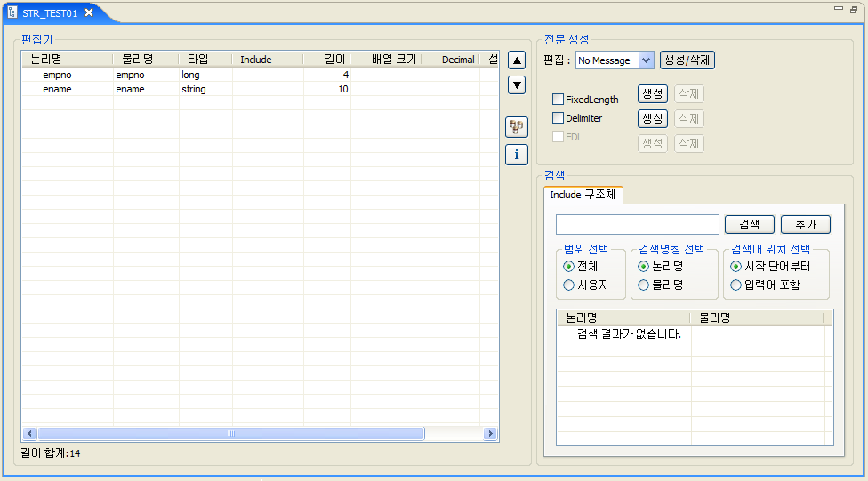Click 생성 button for FDL

point(653,143)
